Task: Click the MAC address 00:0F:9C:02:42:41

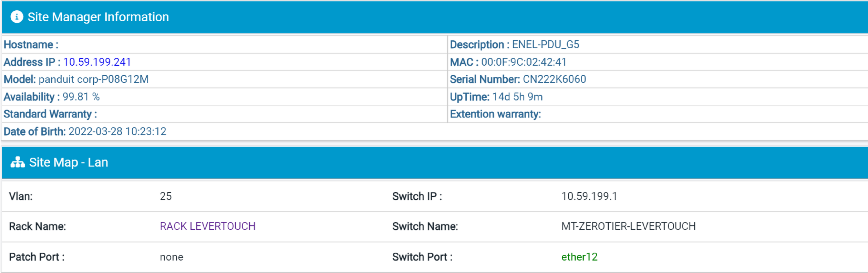Action: click(524, 62)
